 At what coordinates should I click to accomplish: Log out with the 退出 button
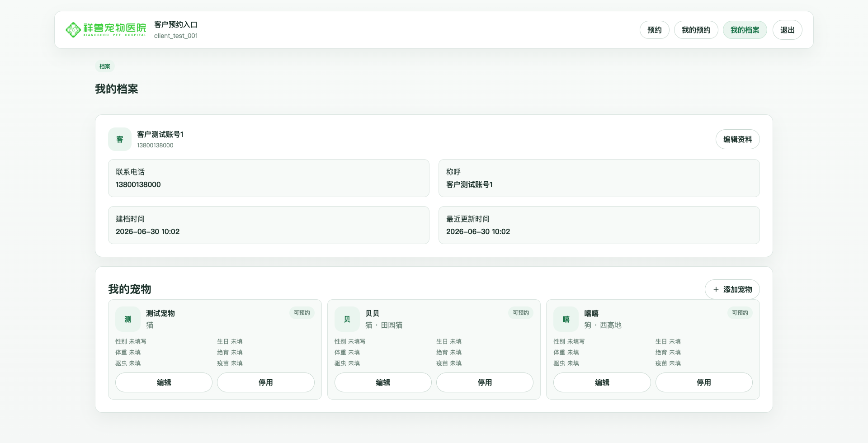tap(788, 30)
